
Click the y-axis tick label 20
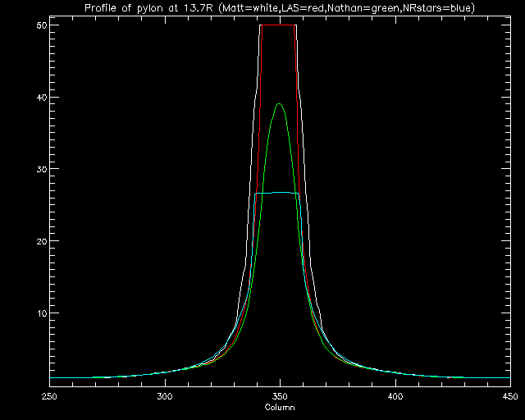(41, 241)
